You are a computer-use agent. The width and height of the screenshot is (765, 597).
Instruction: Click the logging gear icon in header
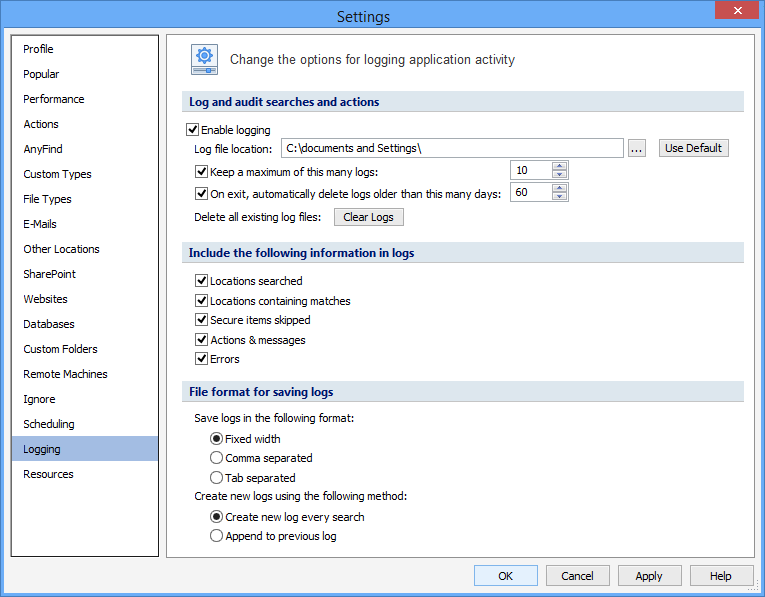point(205,60)
